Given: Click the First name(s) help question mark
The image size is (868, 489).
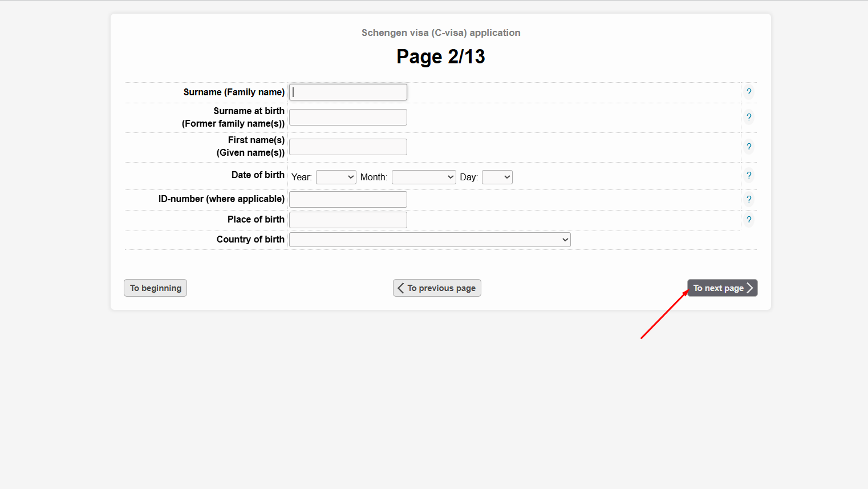Looking at the screenshot, I should pos(749,147).
